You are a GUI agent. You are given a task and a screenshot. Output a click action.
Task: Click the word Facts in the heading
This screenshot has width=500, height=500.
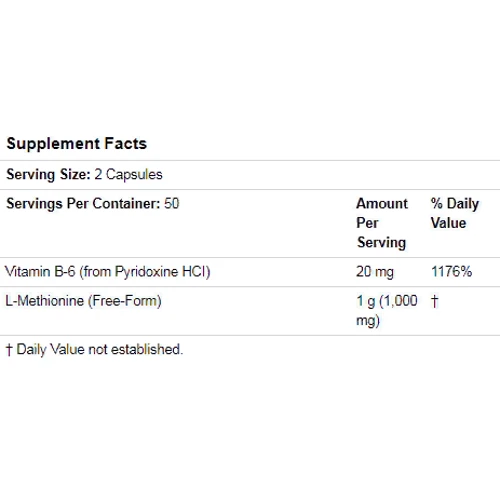click(x=126, y=144)
